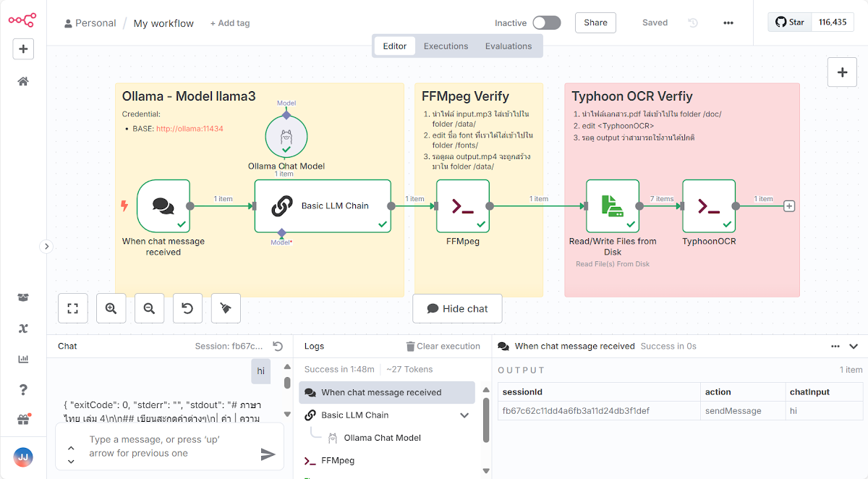
Task: Open the http://ollama:11434 link
Action: [190, 129]
